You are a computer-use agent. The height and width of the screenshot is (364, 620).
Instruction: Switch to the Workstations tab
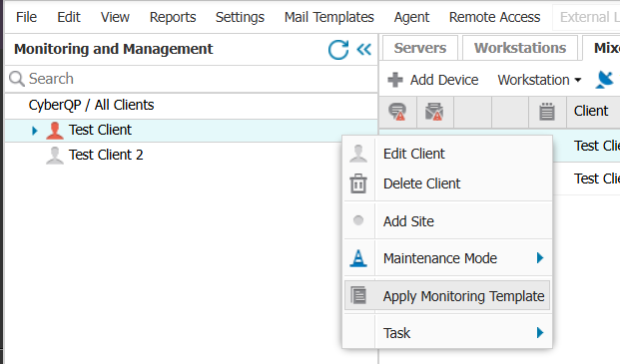(520, 48)
